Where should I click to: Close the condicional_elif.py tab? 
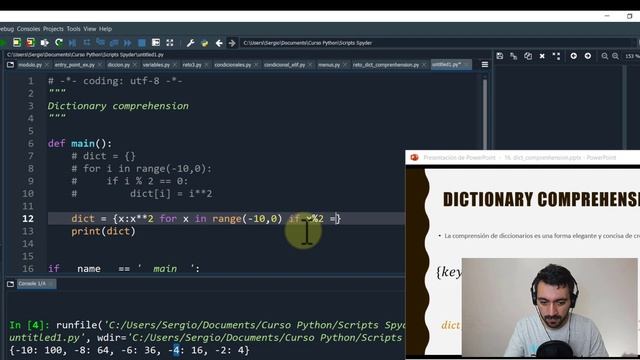pyautogui.click(x=310, y=65)
